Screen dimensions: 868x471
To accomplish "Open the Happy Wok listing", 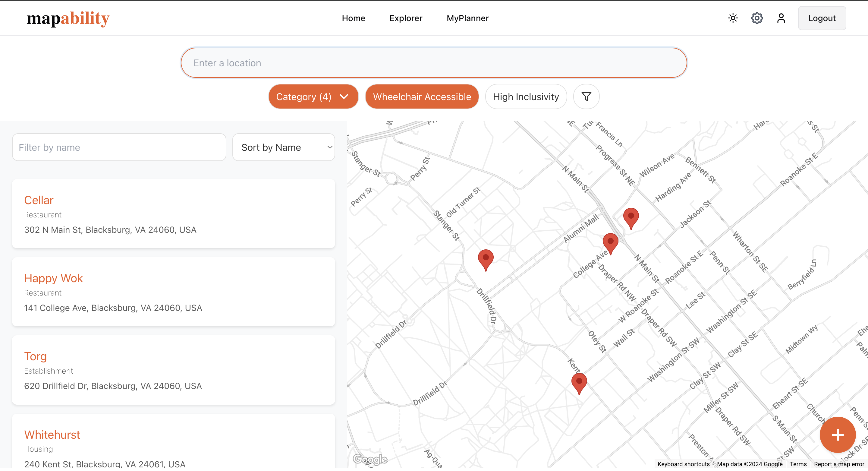I will point(53,279).
